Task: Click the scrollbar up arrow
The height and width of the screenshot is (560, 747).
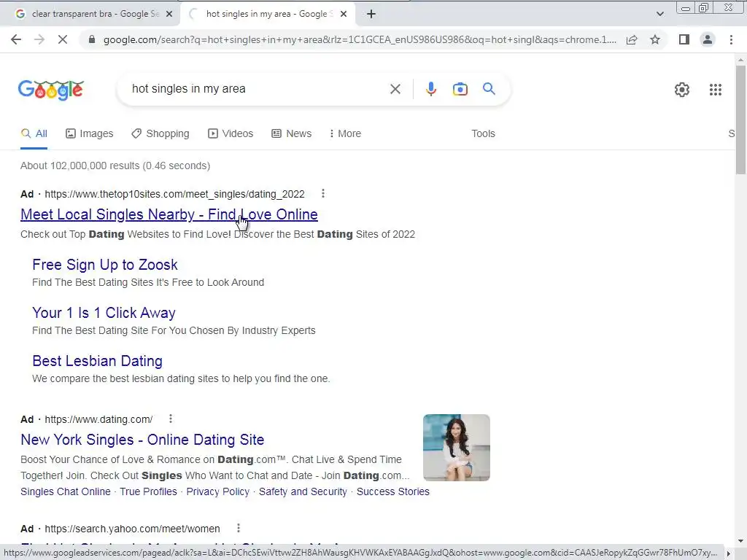Action: pyautogui.click(x=740, y=60)
